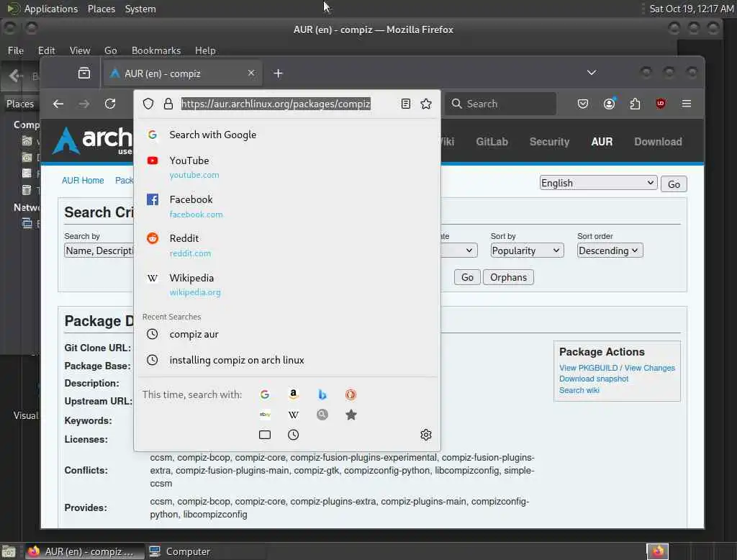The width and height of the screenshot is (737, 560).
Task: Open the extensions puzzle icon
Action: coord(635,104)
